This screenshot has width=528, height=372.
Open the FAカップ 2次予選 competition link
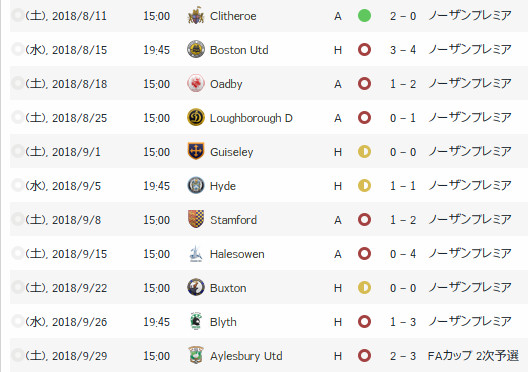473,356
